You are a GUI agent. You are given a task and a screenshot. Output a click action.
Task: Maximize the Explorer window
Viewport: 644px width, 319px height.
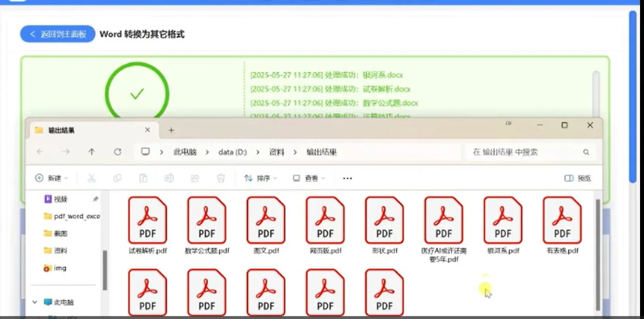(x=565, y=125)
